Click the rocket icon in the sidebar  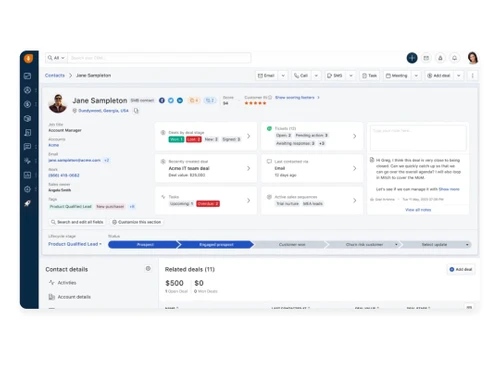(x=28, y=203)
